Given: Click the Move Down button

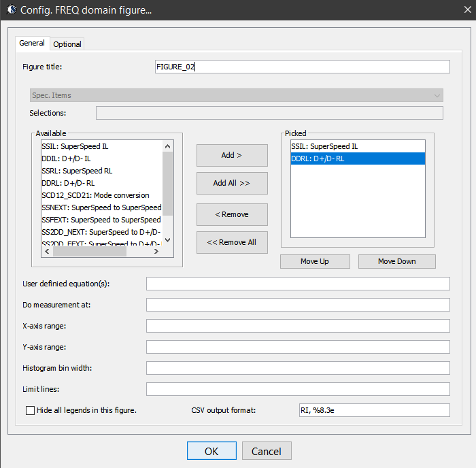Looking at the screenshot, I should tap(396, 261).
